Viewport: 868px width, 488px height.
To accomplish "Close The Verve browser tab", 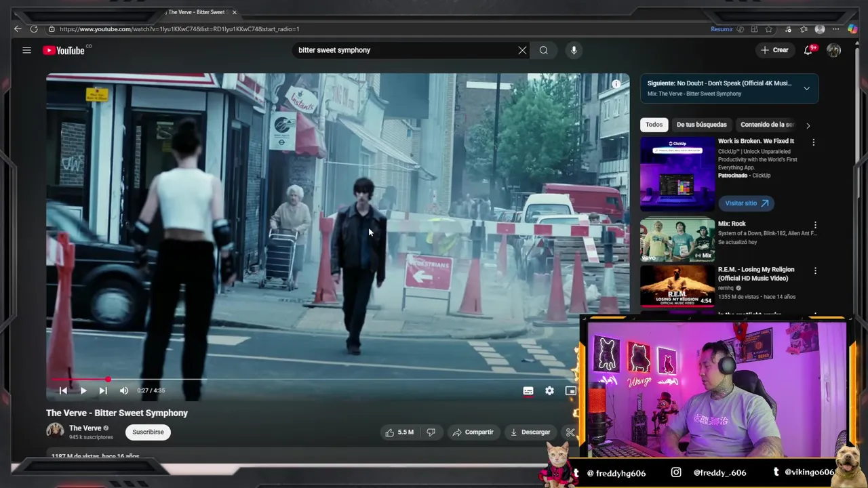I will 235,12.
